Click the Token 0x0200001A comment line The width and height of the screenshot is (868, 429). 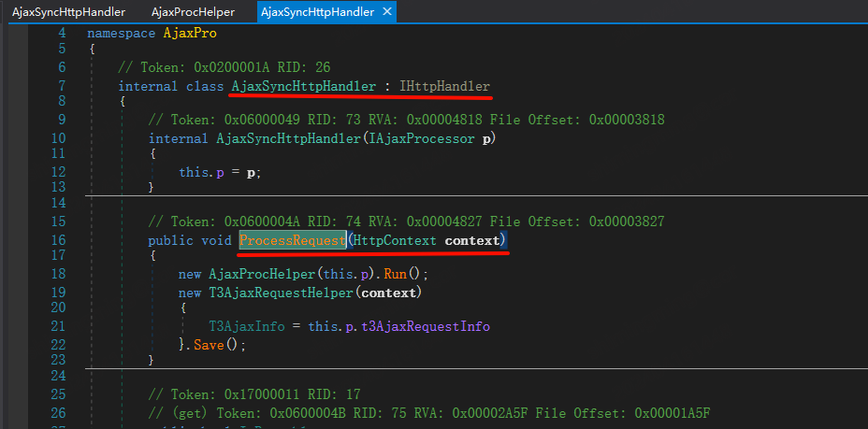[x=224, y=67]
